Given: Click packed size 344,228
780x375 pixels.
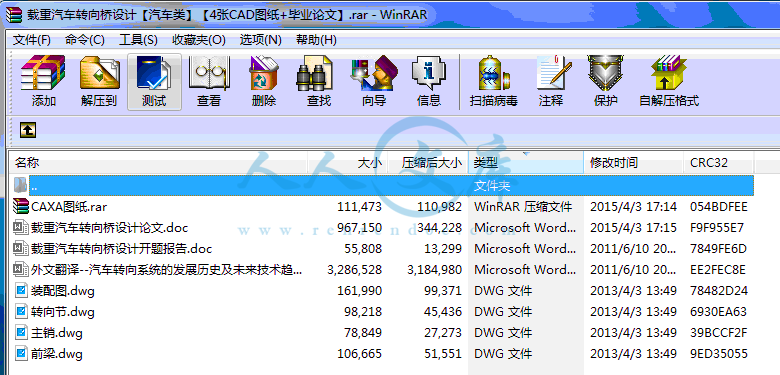Looking at the screenshot, I should point(439,228).
